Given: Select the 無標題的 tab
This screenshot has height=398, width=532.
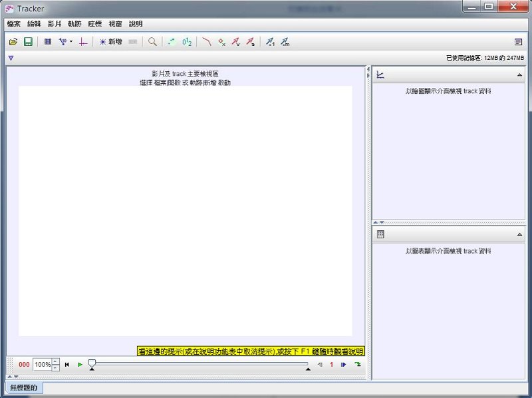Looking at the screenshot, I should [24, 387].
